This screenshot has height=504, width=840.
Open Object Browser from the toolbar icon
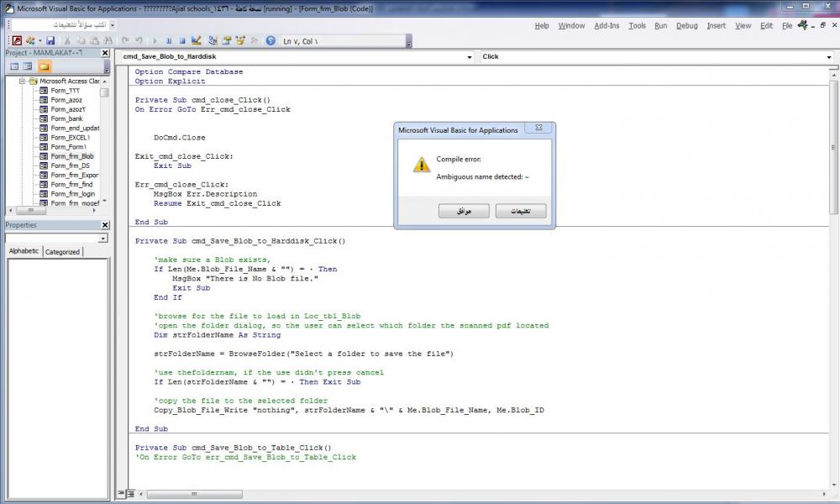[240, 40]
